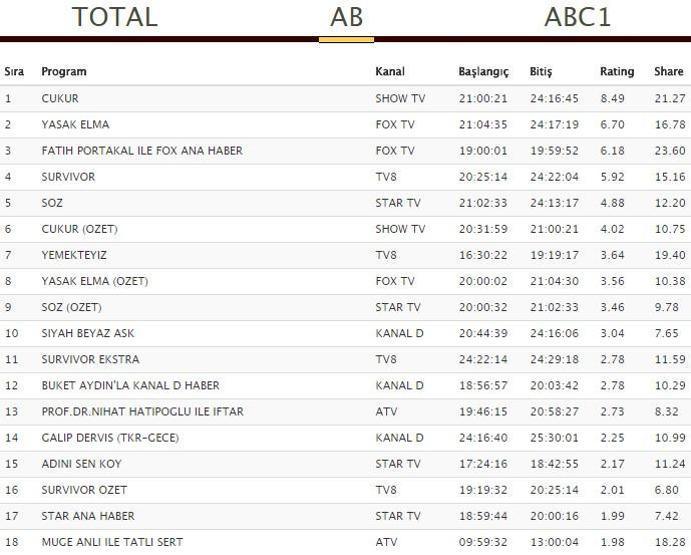Select SURVIVOR OZET program name
Screen dimensions: 691x555
tap(84, 490)
